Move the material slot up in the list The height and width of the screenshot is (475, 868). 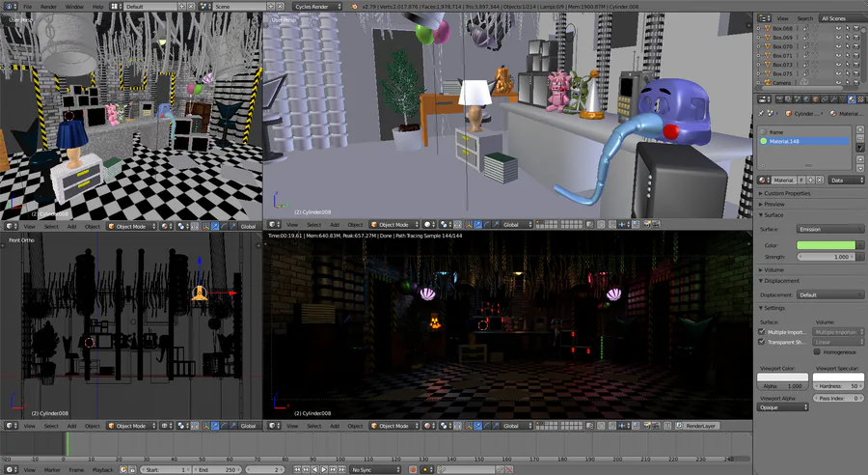860,159
